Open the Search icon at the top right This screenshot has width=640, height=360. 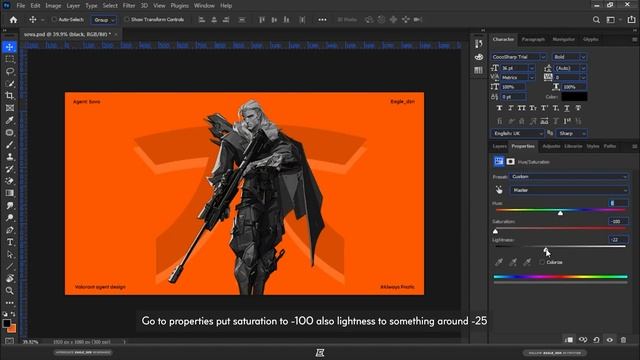point(596,20)
